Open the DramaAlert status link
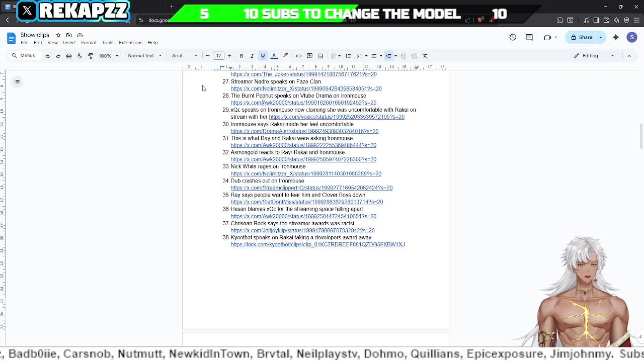Image resolution: width=644 pixels, height=362 pixels. (x=304, y=131)
